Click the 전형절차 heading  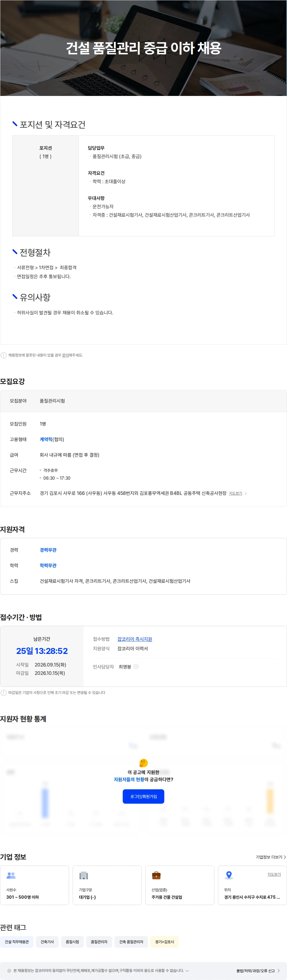click(35, 252)
